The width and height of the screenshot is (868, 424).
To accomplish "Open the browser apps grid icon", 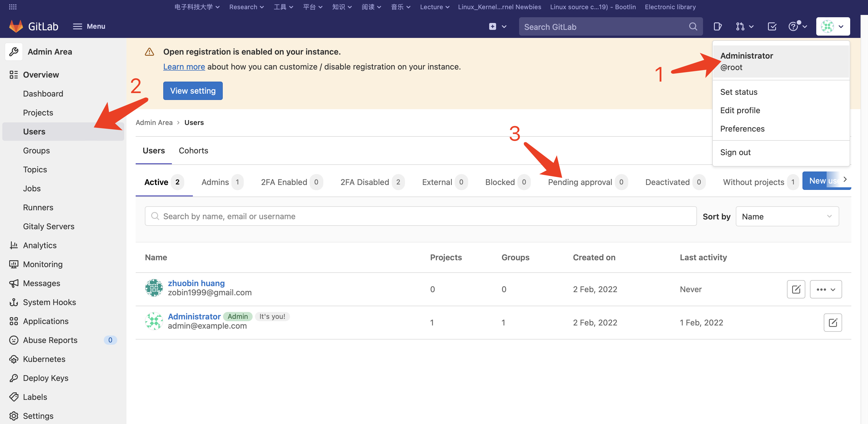I will pos(13,7).
